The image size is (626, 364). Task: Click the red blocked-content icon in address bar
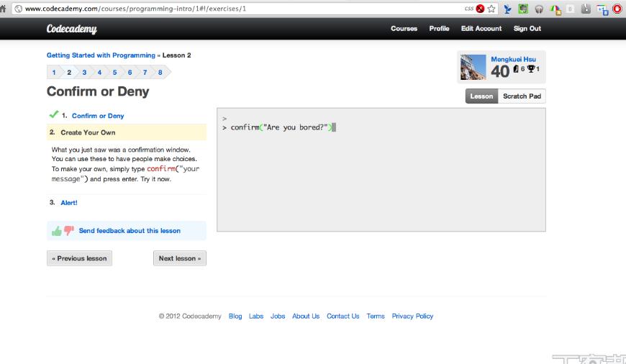coord(480,9)
